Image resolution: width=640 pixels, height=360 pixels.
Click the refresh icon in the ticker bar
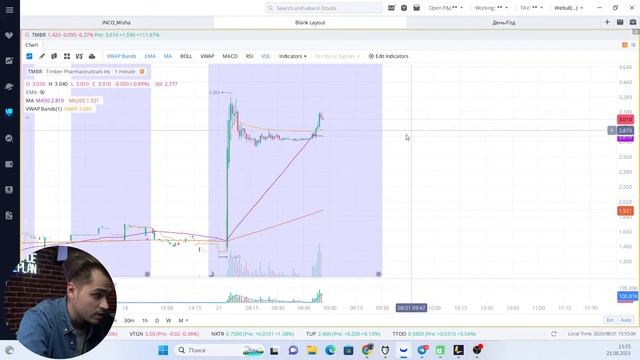click(553, 334)
